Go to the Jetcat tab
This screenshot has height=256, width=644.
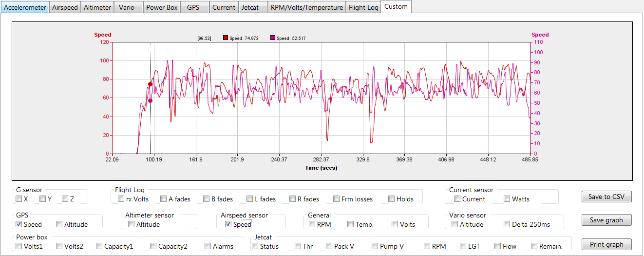click(253, 7)
